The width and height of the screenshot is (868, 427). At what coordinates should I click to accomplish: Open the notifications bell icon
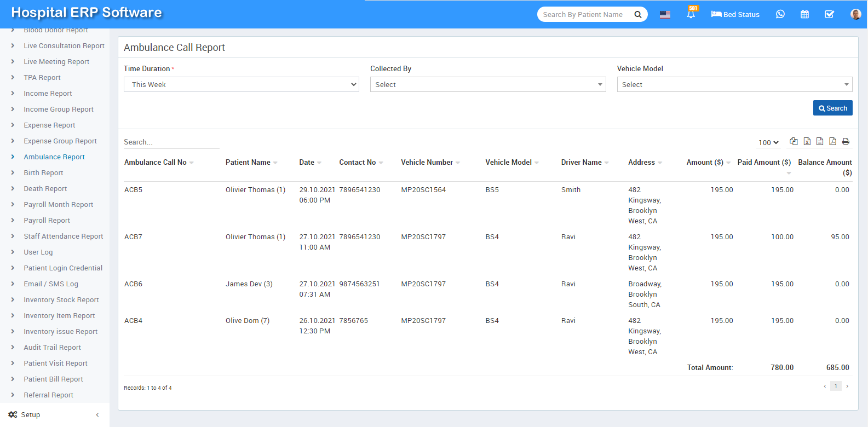pyautogui.click(x=691, y=15)
